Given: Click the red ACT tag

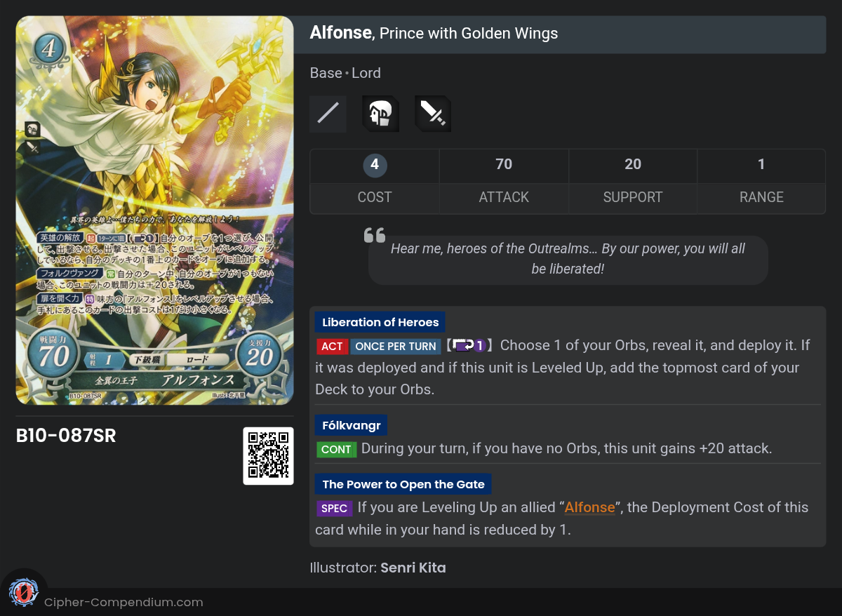Looking at the screenshot, I should pos(332,346).
